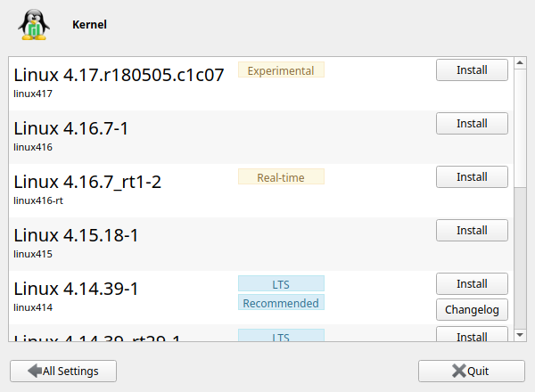Click the Real-time tag label
Screen dimensions: 535x392
click(281, 177)
